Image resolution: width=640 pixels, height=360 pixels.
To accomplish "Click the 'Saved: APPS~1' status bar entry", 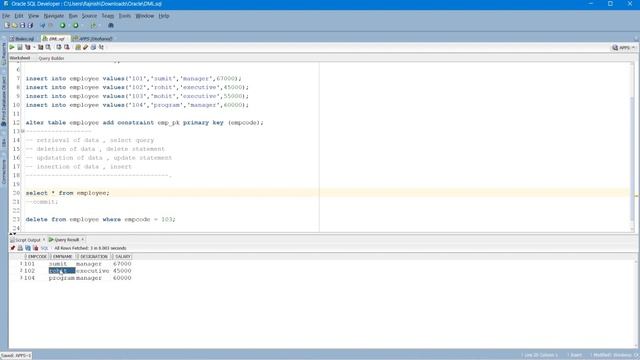I will (16, 356).
